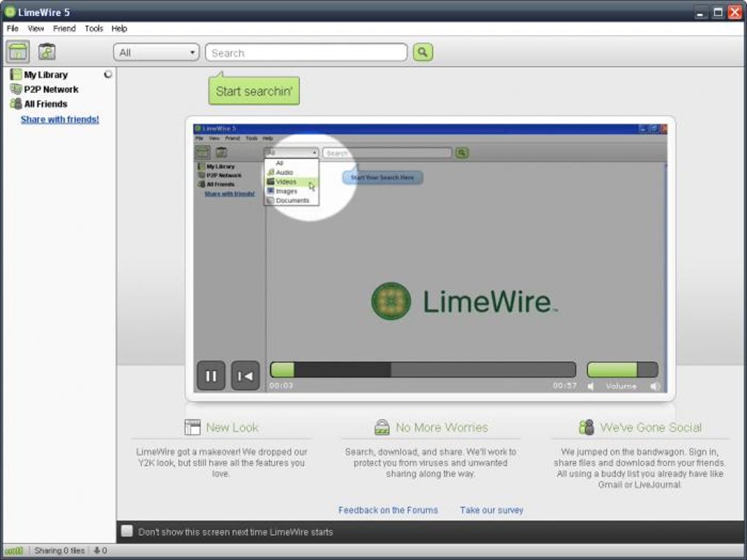The image size is (747, 560).
Task: Click the connection strength status icon
Action: tap(14, 550)
